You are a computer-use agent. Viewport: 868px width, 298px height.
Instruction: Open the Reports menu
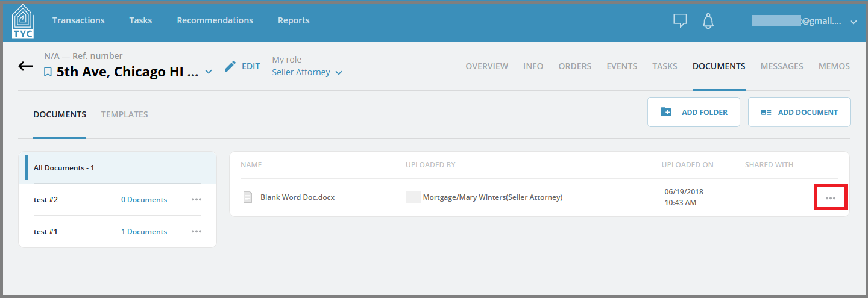(294, 20)
